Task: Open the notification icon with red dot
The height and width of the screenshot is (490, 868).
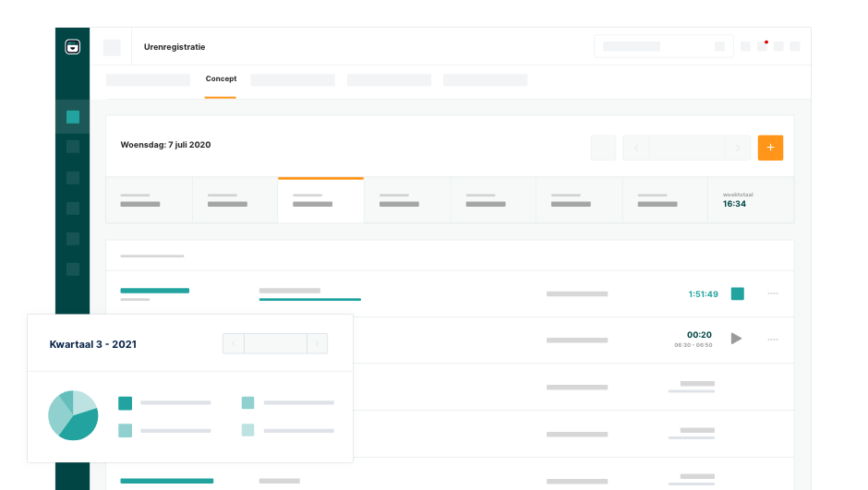Action: click(762, 46)
